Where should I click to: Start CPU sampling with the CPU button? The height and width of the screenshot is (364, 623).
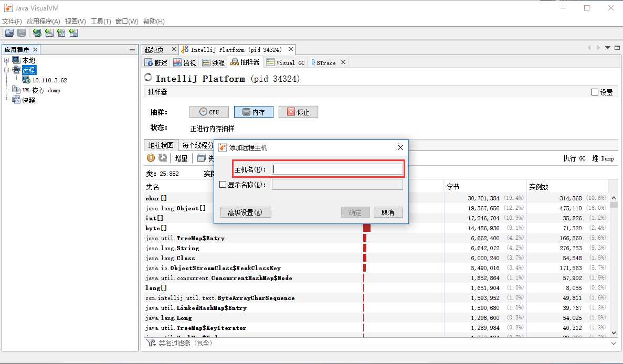[209, 112]
